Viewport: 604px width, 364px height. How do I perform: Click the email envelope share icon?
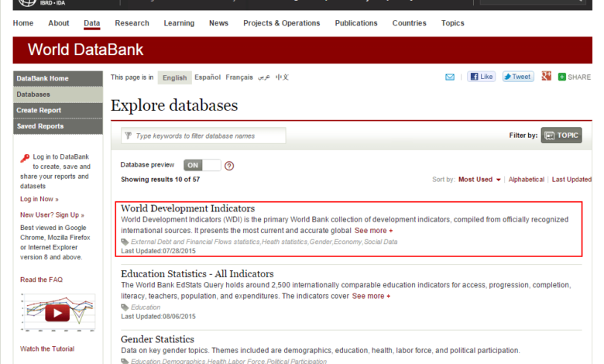pyautogui.click(x=450, y=77)
